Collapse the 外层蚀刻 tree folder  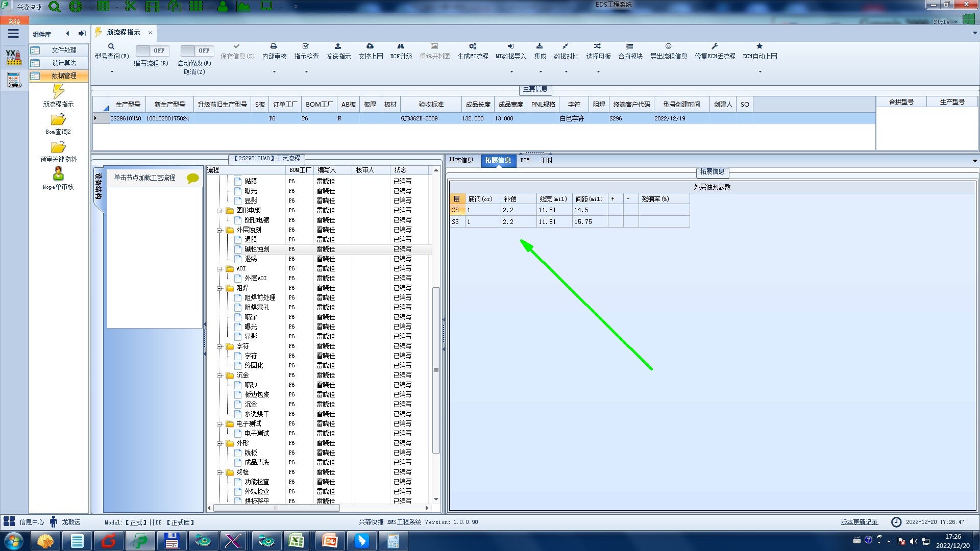[219, 230]
